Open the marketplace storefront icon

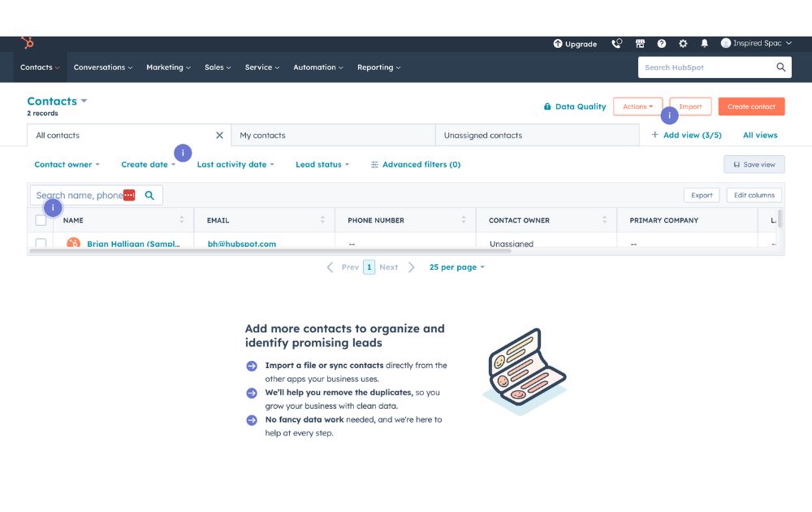(640, 44)
